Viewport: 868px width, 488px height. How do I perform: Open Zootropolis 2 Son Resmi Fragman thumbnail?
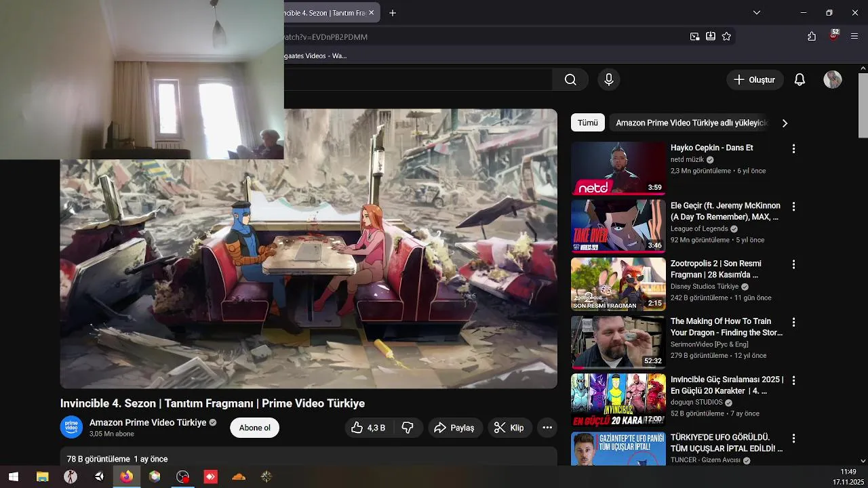[618, 284]
